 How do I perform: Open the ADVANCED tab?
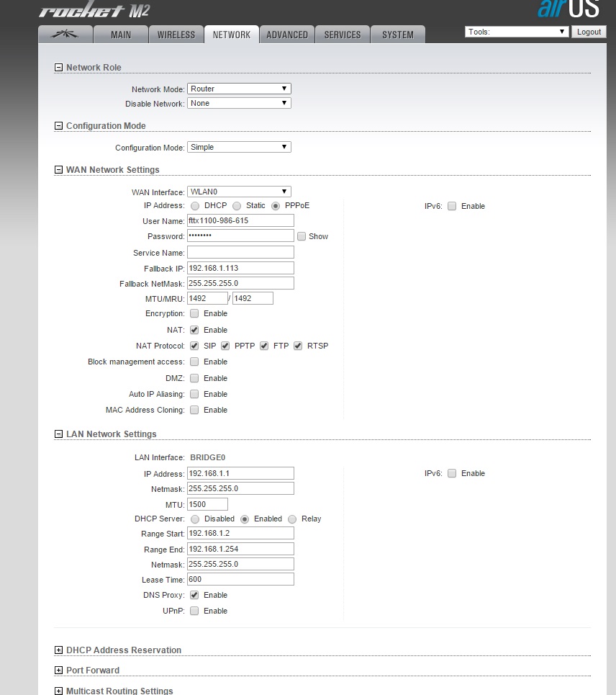click(287, 35)
